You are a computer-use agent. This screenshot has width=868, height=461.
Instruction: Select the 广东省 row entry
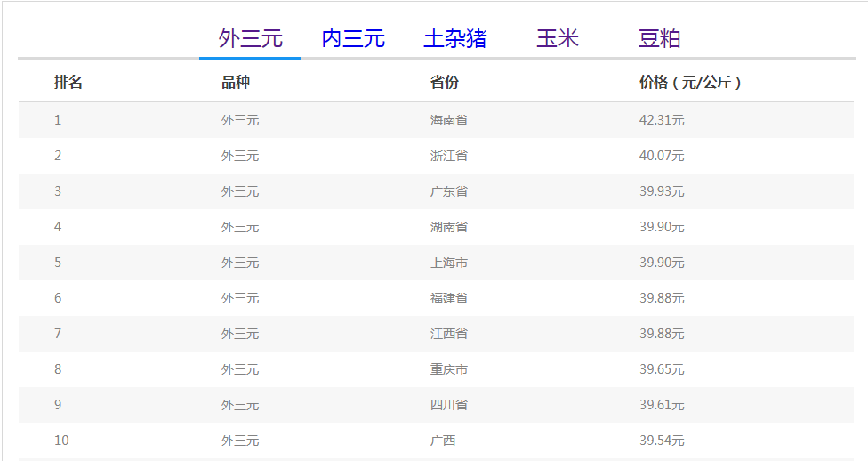(x=449, y=191)
